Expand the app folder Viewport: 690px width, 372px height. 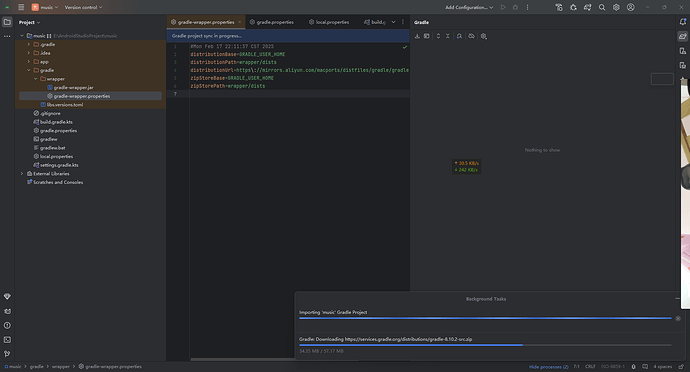(x=29, y=62)
